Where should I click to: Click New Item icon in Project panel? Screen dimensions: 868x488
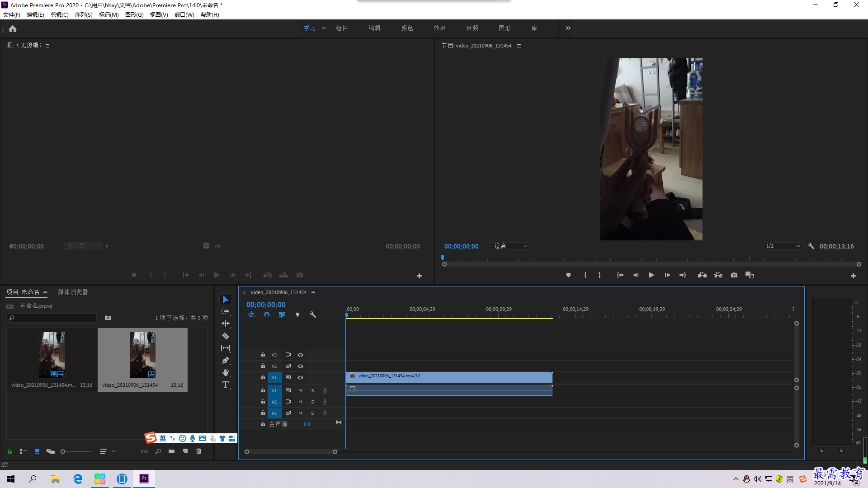pos(185,451)
